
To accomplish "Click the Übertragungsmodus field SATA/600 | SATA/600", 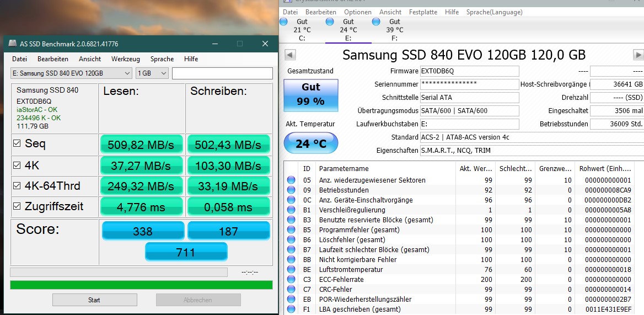I will (x=469, y=111).
